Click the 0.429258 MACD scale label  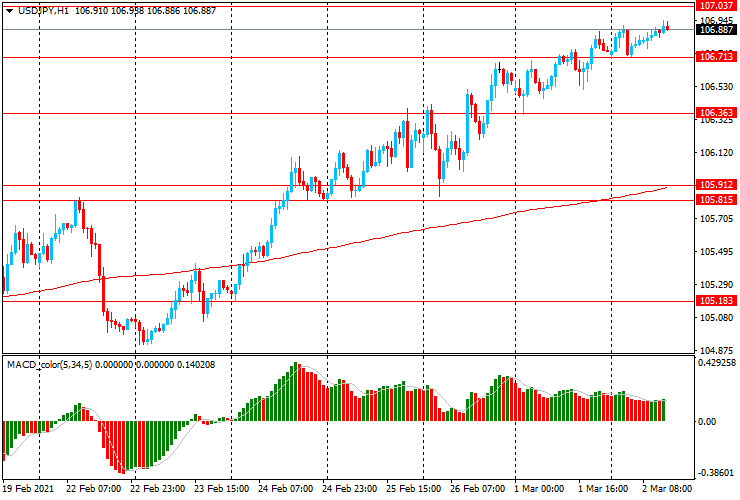pyautogui.click(x=716, y=363)
